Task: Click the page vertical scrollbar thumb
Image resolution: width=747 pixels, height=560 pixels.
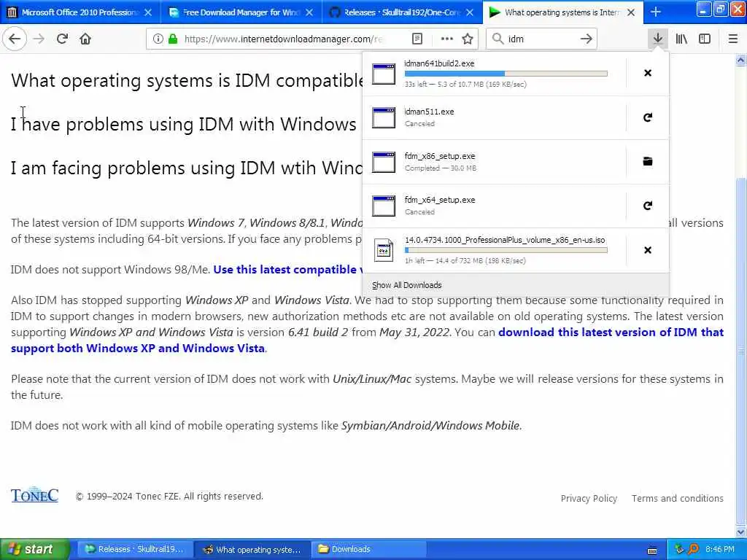Action: pyautogui.click(x=740, y=350)
